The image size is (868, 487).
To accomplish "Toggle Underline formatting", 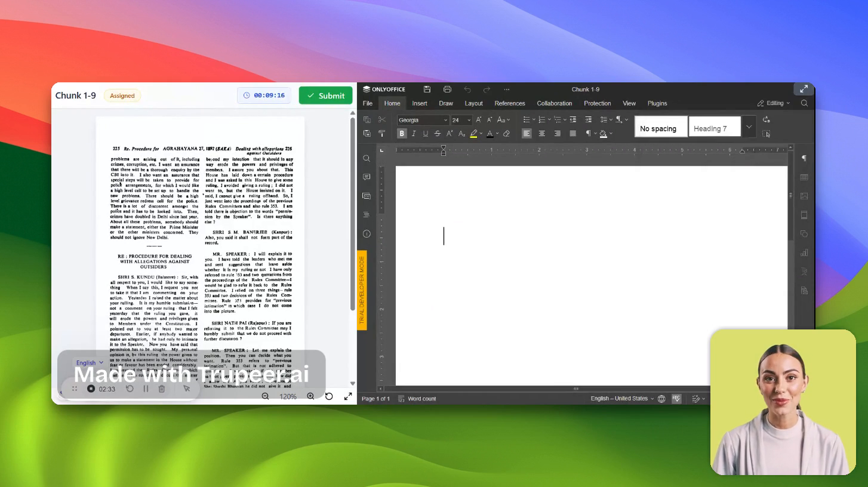I will coord(426,134).
